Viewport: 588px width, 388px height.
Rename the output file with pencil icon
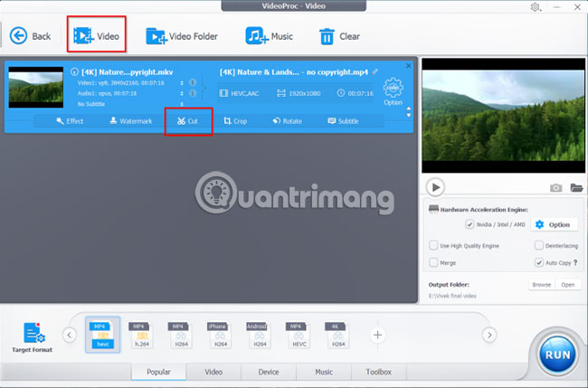click(375, 71)
